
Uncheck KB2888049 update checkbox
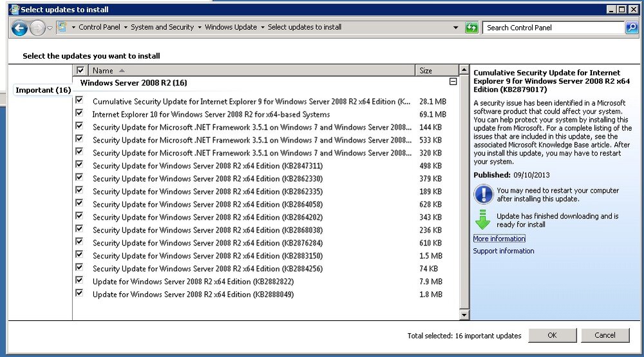coord(79,293)
